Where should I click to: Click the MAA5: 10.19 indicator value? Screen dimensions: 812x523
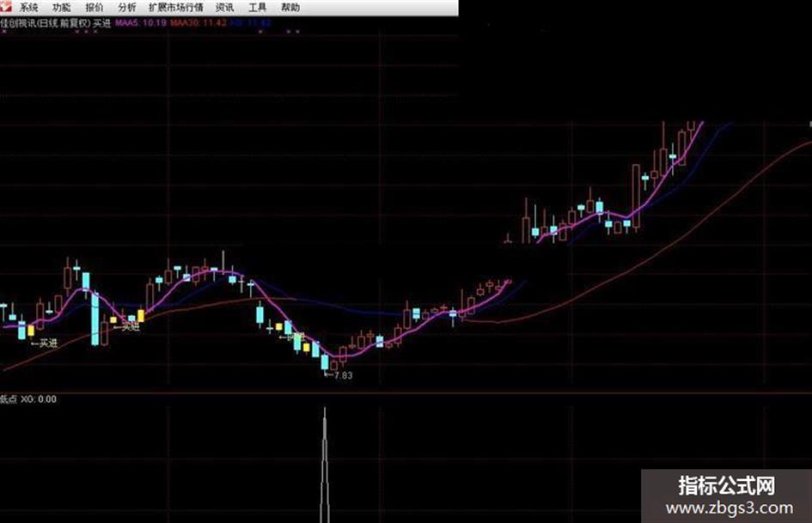coord(140,23)
